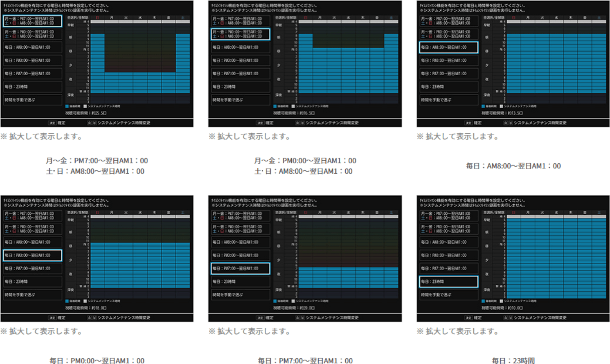Click blue 土 day header in top-middle screenshot
The width and height of the screenshot is (610, 364).
(x=391, y=18)
